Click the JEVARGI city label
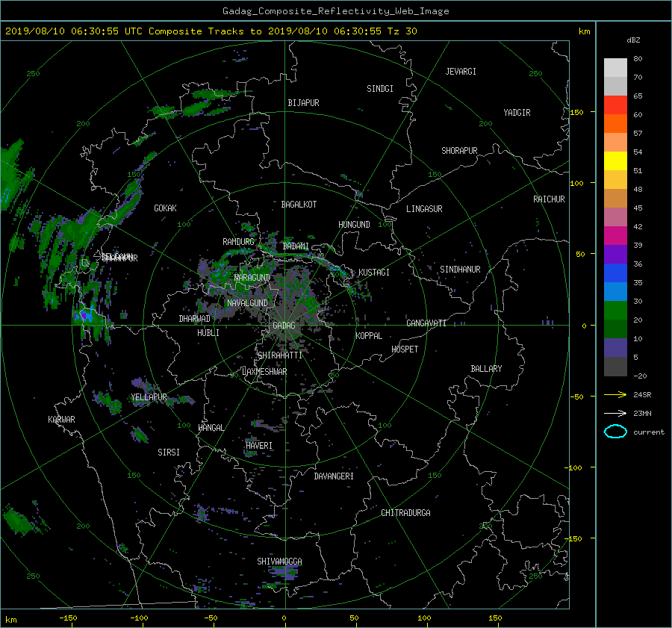The image size is (672, 628). [x=461, y=72]
